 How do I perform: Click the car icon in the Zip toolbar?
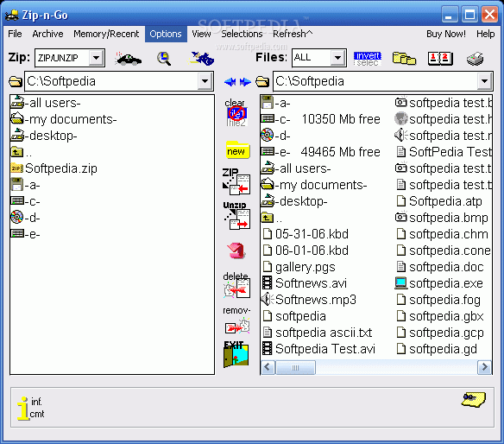(x=129, y=59)
